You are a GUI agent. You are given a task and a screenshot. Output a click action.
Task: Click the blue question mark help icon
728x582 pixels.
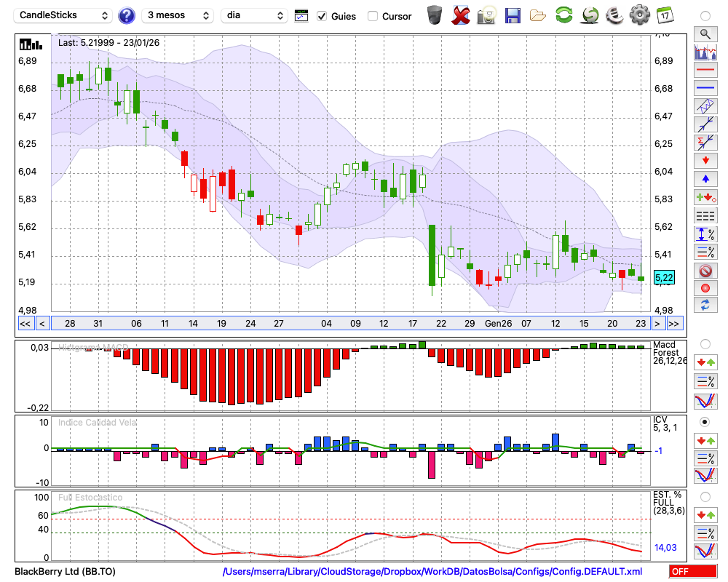pyautogui.click(x=127, y=15)
